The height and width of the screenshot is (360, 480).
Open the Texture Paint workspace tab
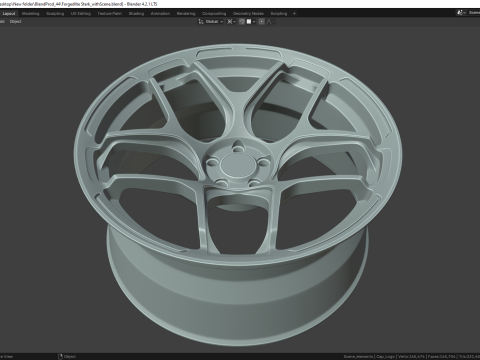(x=110, y=14)
